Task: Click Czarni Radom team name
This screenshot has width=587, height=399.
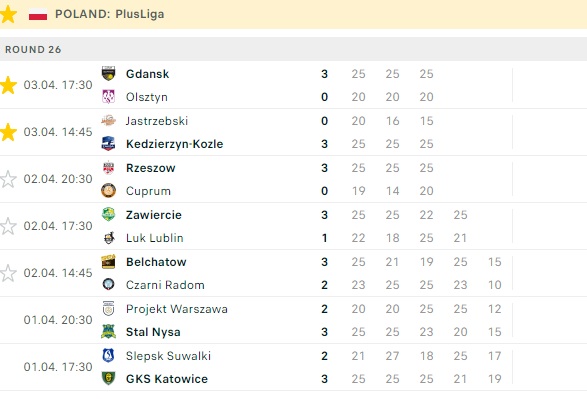Action: (165, 285)
